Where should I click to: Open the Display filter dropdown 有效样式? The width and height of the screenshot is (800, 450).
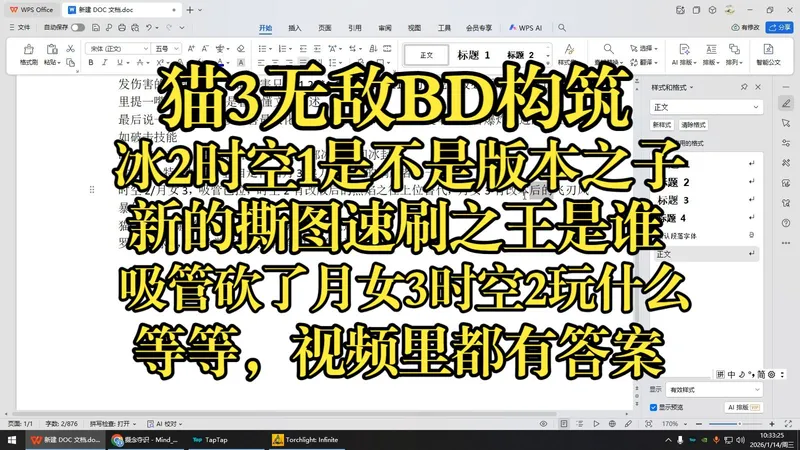pyautogui.click(x=714, y=390)
